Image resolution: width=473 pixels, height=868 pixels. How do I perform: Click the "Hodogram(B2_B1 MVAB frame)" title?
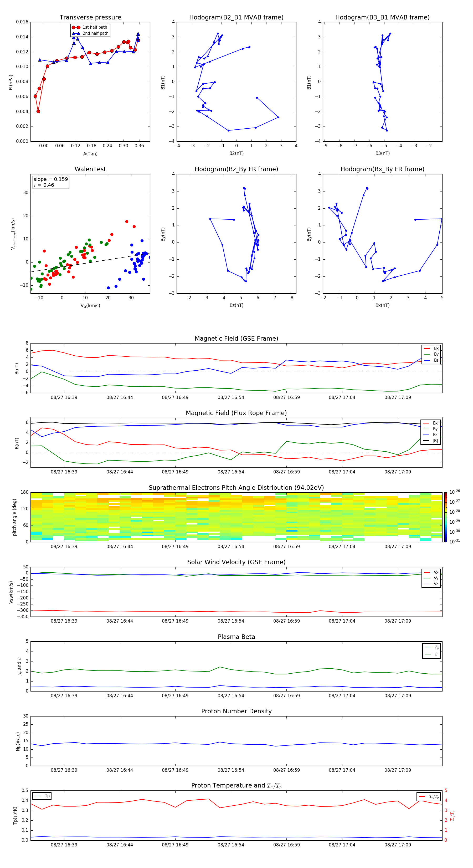coord(236,18)
